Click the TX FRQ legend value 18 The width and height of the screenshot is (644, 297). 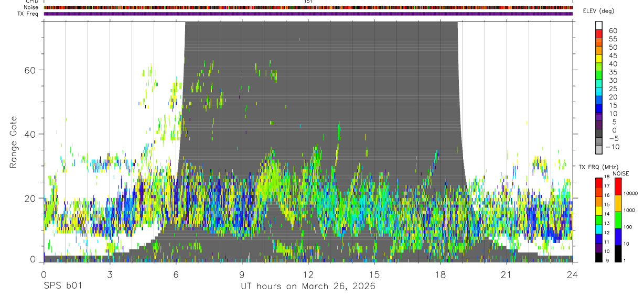click(607, 177)
